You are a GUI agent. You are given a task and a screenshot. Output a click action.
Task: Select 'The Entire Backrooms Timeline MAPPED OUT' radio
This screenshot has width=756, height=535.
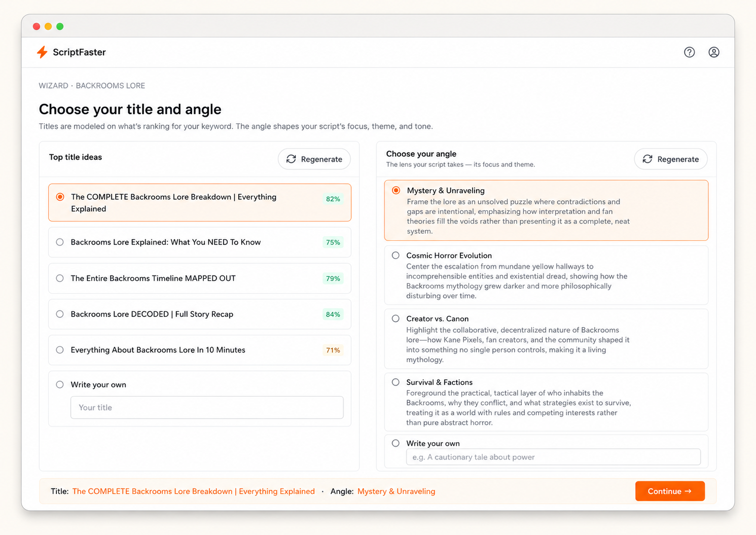(x=60, y=278)
